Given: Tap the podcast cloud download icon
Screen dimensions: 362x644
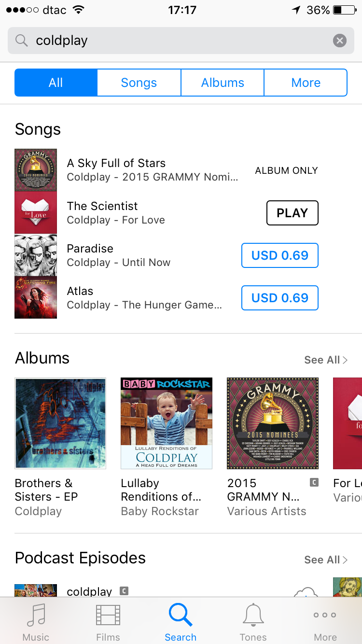Looking at the screenshot, I should coord(306,592).
